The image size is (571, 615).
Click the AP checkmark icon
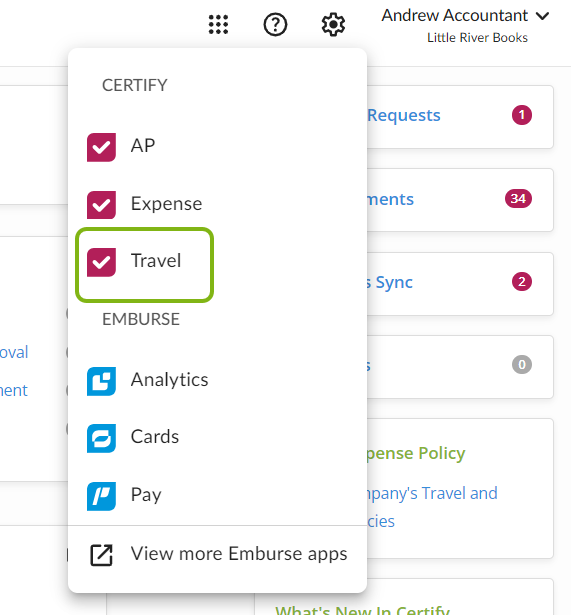(101, 147)
